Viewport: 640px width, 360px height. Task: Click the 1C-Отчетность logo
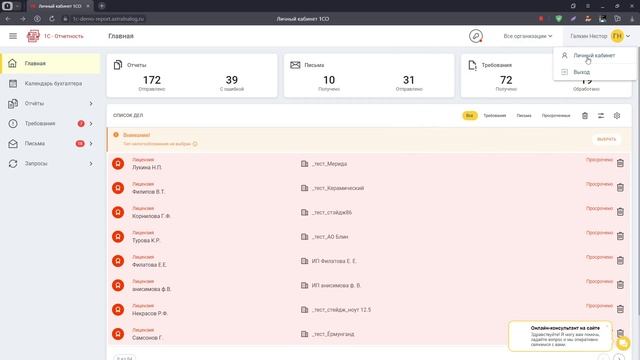point(55,36)
